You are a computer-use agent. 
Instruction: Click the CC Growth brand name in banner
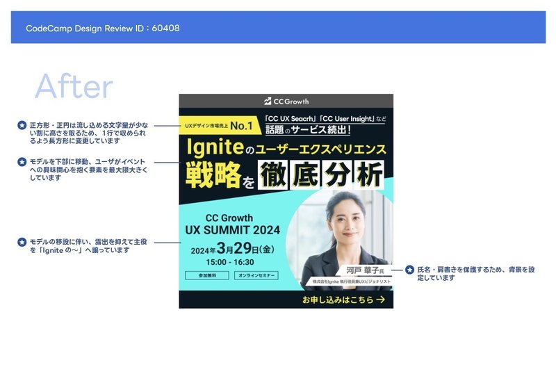(x=291, y=101)
